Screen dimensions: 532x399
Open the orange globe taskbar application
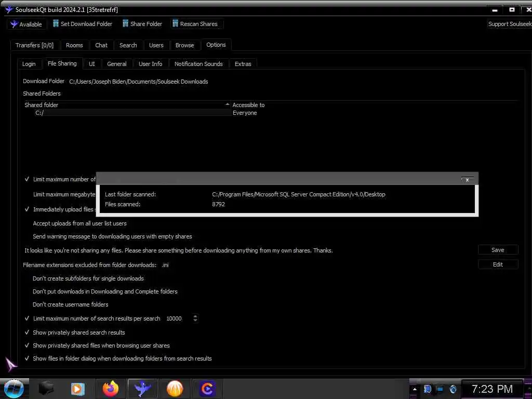click(175, 389)
